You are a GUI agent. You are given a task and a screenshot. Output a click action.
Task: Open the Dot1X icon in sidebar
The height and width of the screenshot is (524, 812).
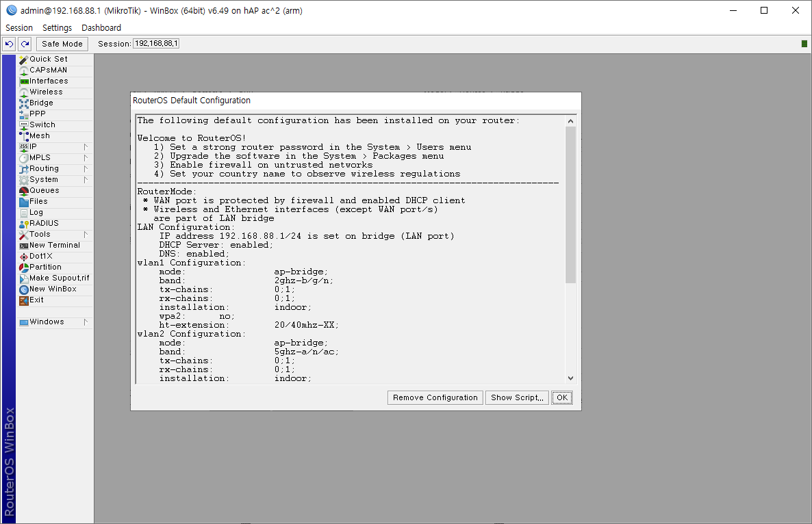(x=24, y=256)
